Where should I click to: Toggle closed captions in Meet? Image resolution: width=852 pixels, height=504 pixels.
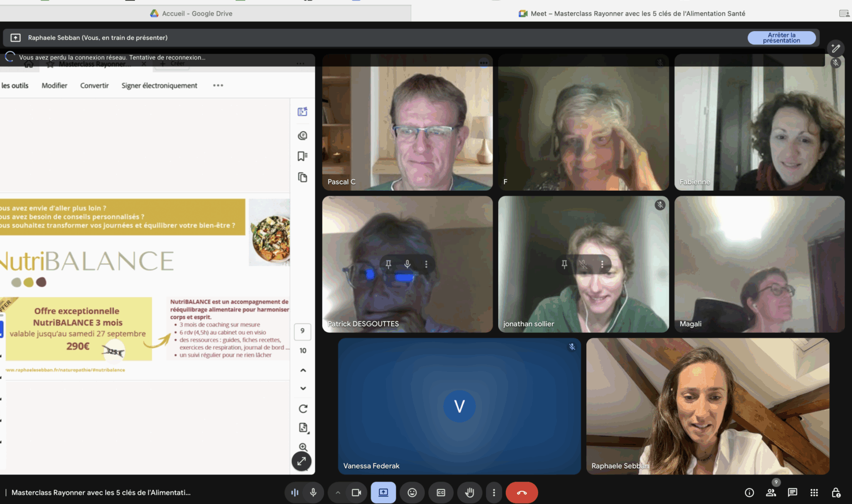pos(441,492)
